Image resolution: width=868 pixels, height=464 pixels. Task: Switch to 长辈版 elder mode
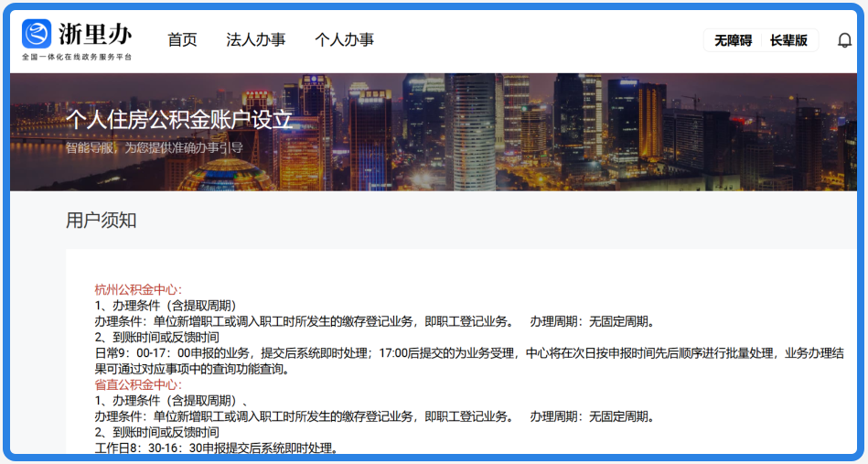[788, 40]
